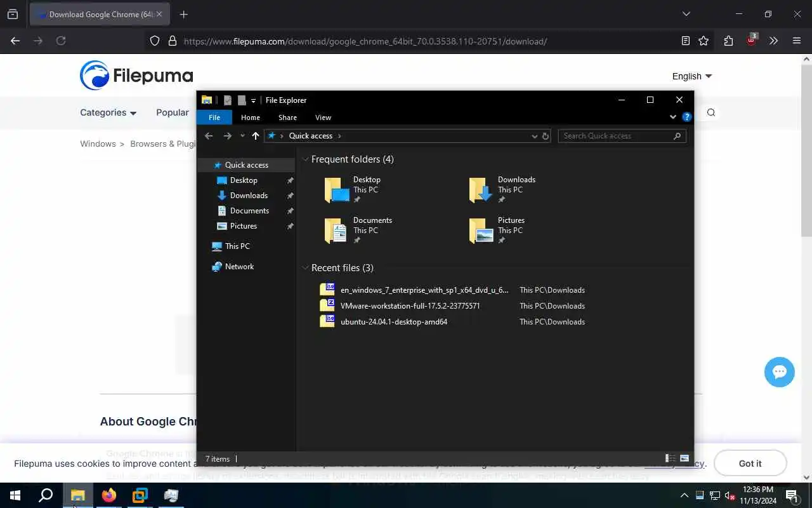Click the Search Quick access field
The image size is (812, 508).
pos(622,136)
